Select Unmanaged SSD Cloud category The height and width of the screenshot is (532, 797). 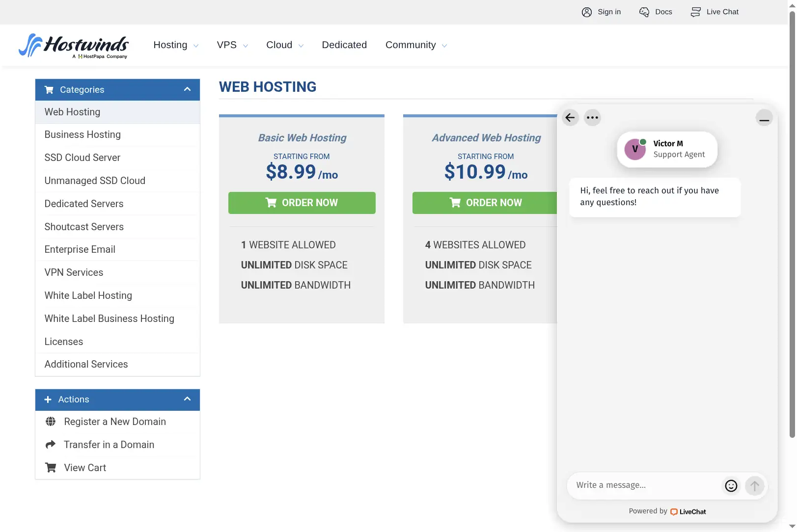click(x=117, y=181)
